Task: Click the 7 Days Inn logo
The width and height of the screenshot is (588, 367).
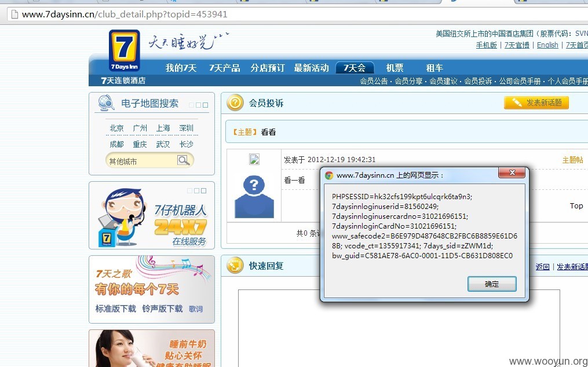Action: pyautogui.click(x=124, y=50)
